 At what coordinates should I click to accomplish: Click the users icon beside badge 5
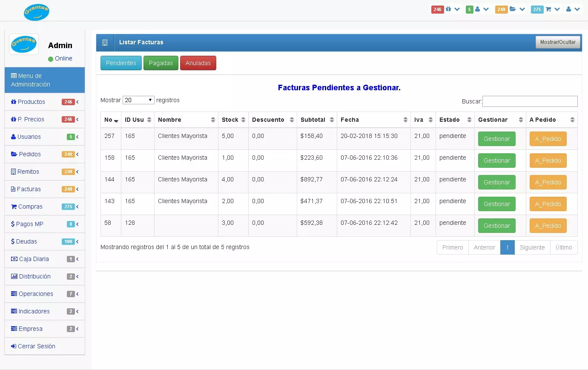477,9
